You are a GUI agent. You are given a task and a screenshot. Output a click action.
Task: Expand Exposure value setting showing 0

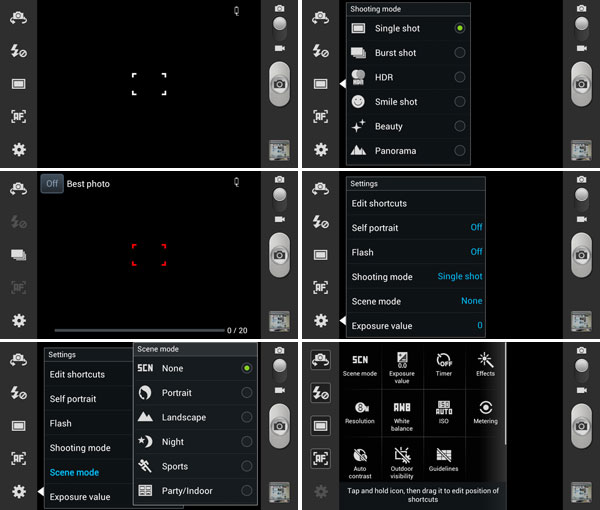pos(416,326)
